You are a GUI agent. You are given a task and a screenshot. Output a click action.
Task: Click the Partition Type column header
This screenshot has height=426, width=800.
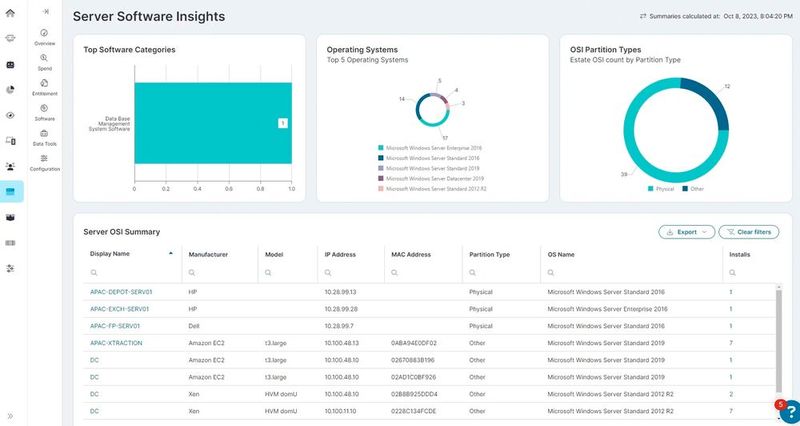coord(489,255)
